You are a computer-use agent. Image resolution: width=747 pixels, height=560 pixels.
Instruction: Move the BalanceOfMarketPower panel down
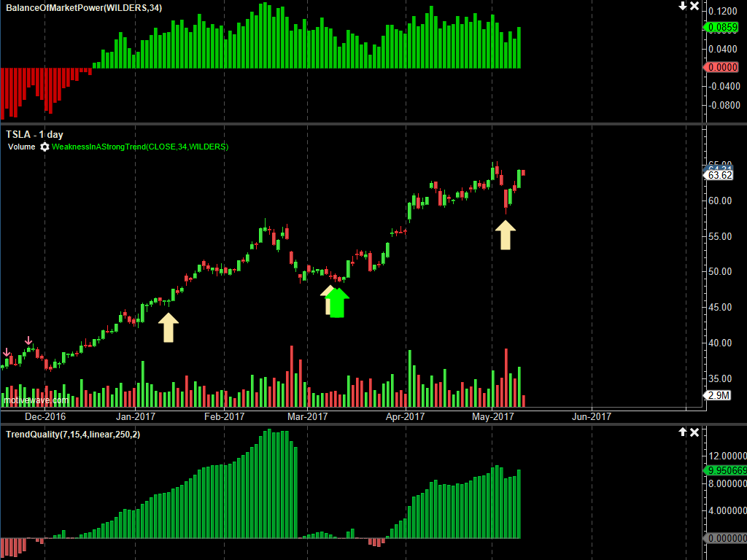click(683, 6)
